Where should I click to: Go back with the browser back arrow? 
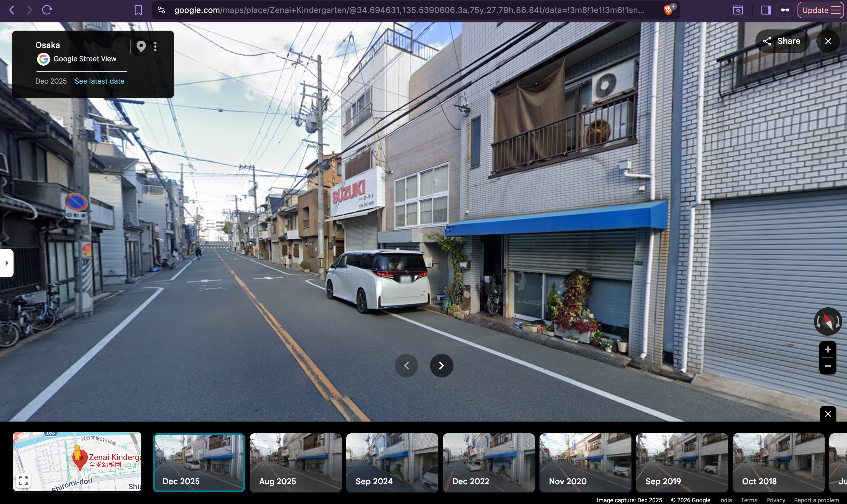tap(12, 10)
